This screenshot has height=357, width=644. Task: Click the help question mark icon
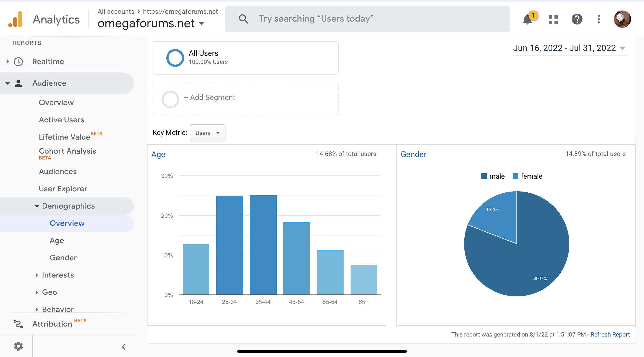click(577, 19)
